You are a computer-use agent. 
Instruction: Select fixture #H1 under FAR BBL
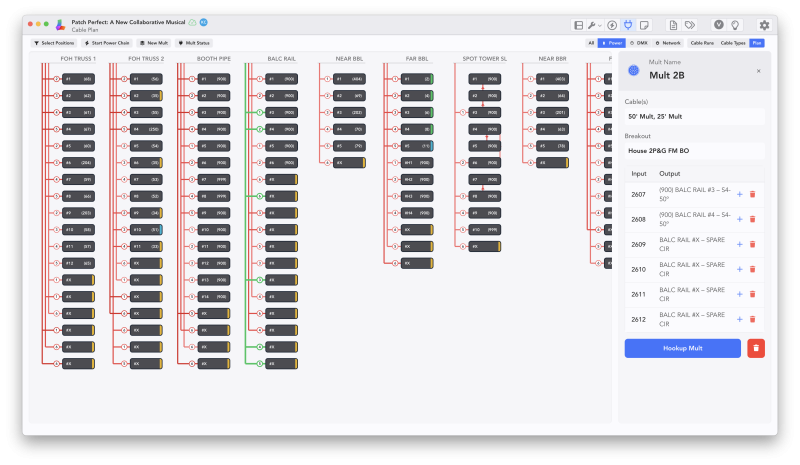[417, 163]
